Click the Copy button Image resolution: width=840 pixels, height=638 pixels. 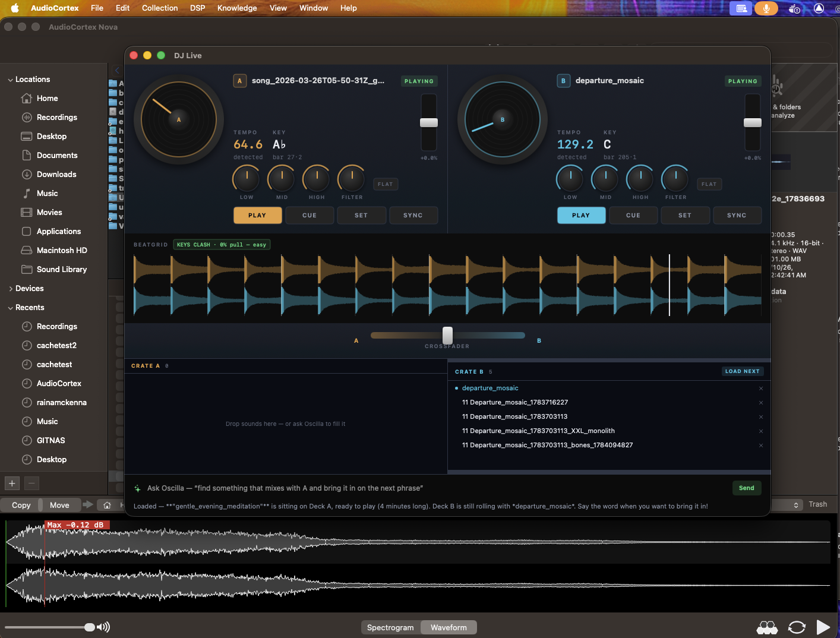click(21, 505)
